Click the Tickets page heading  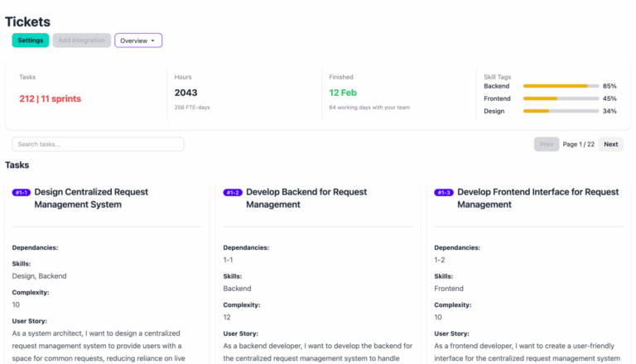[27, 22]
